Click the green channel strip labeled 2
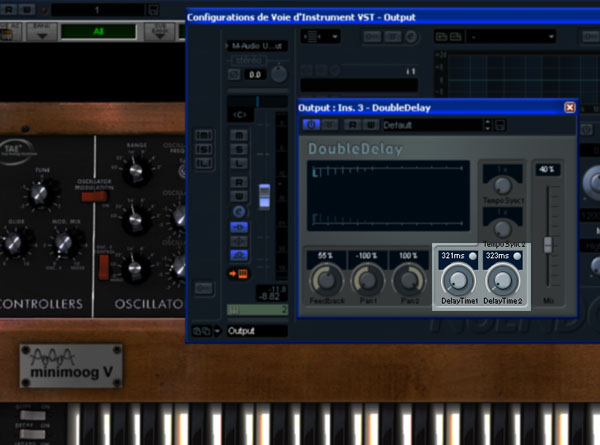 tap(257, 310)
